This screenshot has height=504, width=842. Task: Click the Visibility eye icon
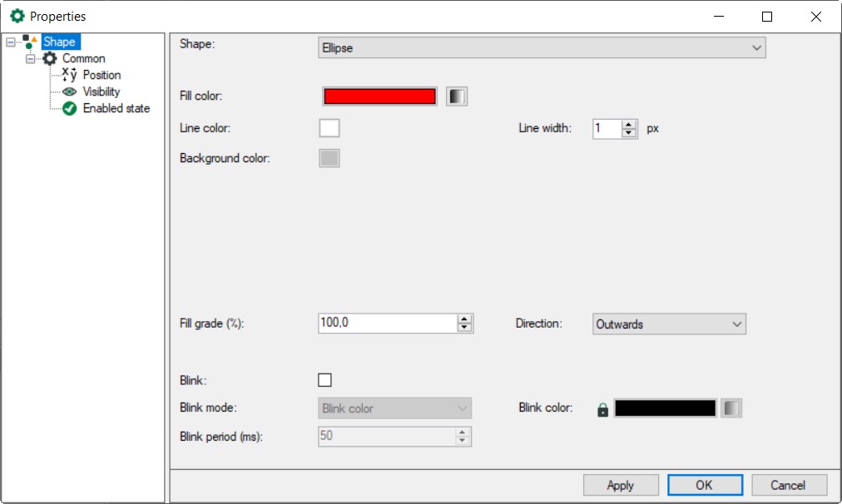tap(70, 91)
